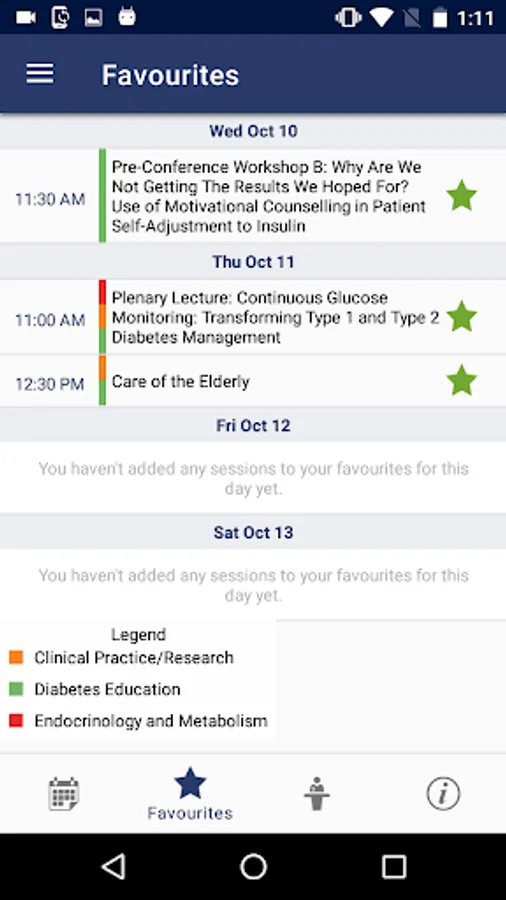Open the hamburger navigation menu

(x=40, y=74)
